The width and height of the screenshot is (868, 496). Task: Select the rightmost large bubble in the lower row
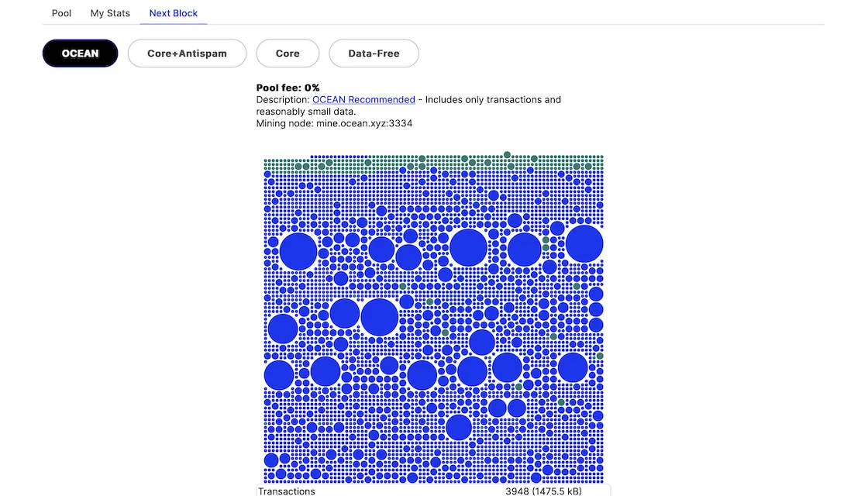[573, 367]
